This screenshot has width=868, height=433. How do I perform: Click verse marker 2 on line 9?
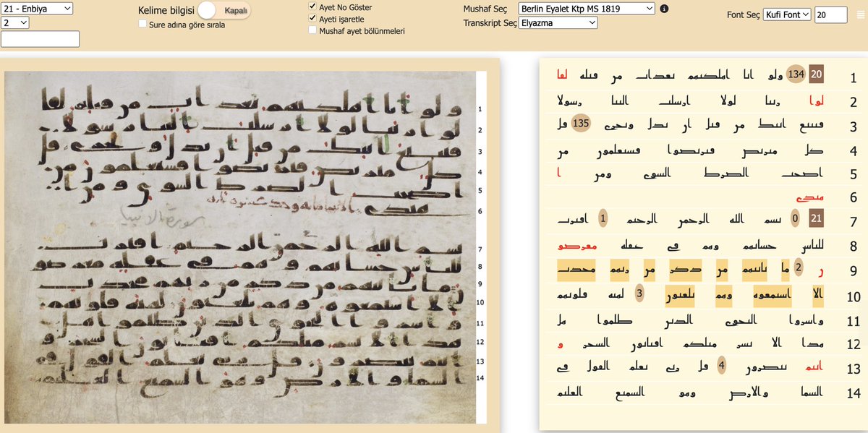799,267
